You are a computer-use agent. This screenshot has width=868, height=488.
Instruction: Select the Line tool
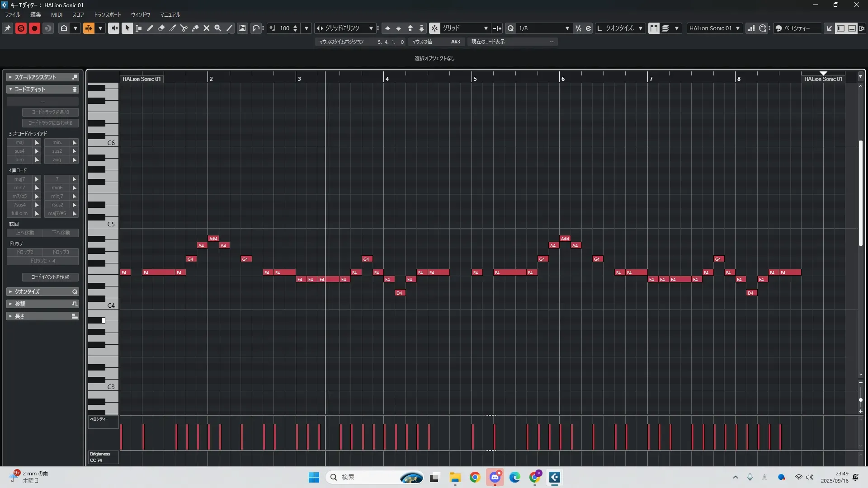(x=229, y=28)
